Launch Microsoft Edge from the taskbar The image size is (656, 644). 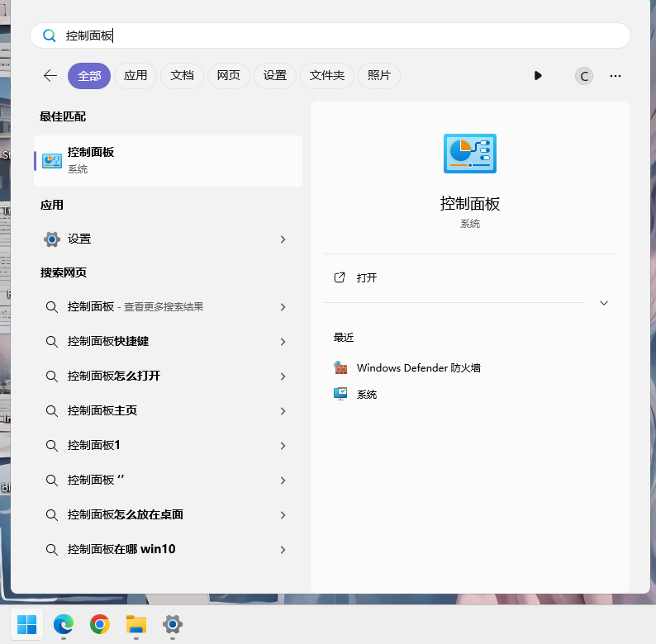tap(63, 625)
